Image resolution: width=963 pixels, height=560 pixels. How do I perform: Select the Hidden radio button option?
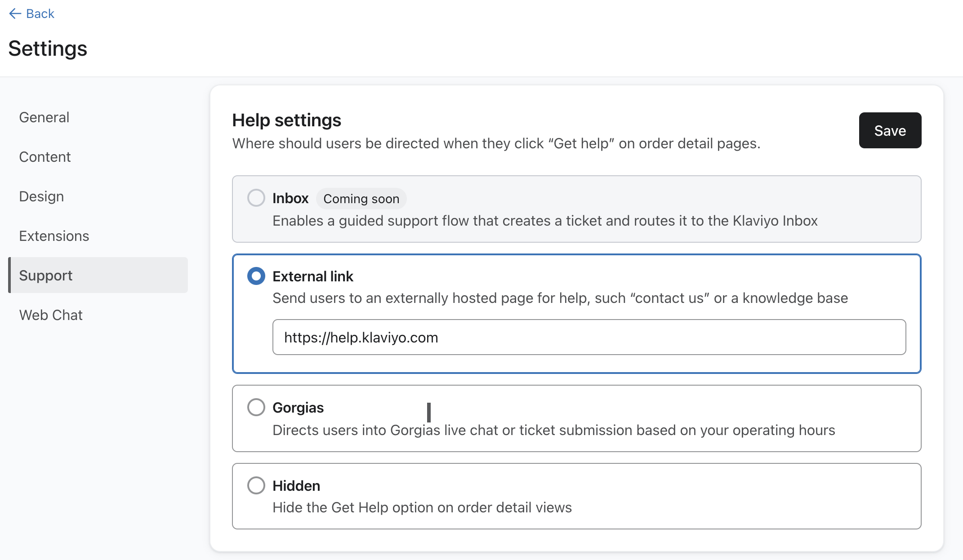pos(255,484)
